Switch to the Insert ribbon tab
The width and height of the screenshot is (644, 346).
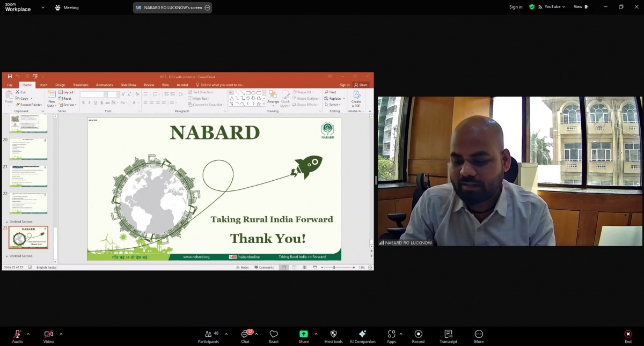43,85
